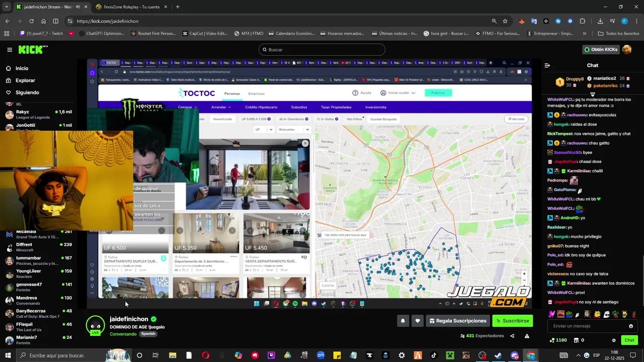Open chat settings gear icon
The height and width of the screenshot is (362, 644).
614,340
